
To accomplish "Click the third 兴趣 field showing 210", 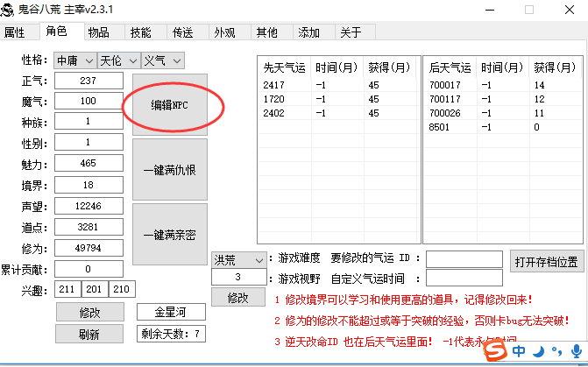I will click(122, 289).
